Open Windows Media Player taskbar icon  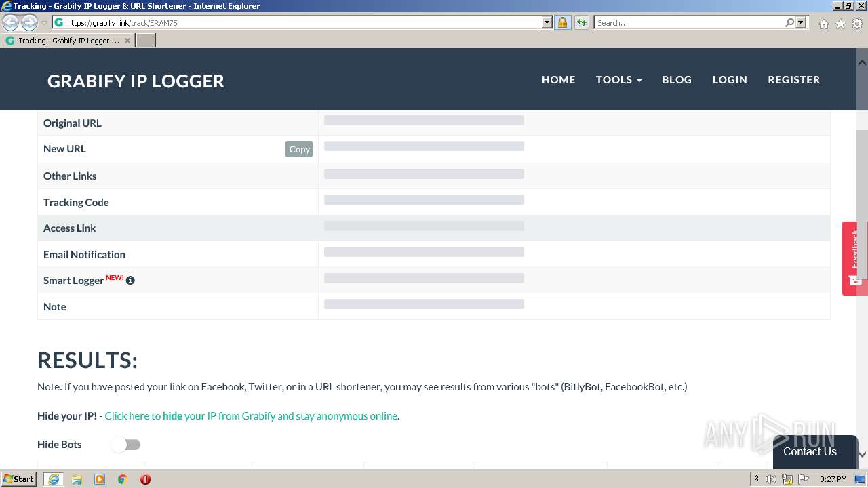point(100,479)
